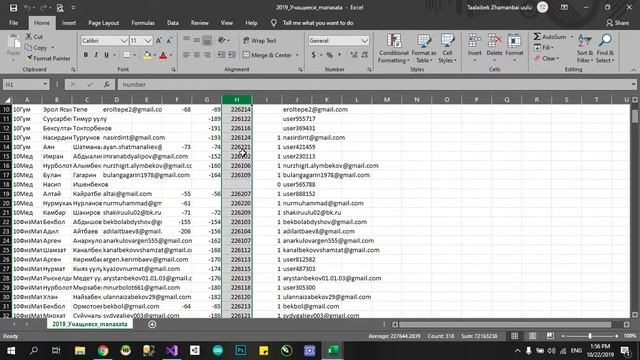The width and height of the screenshot is (640, 360).
Task: Toggle Underline formatting
Action: 107,55
